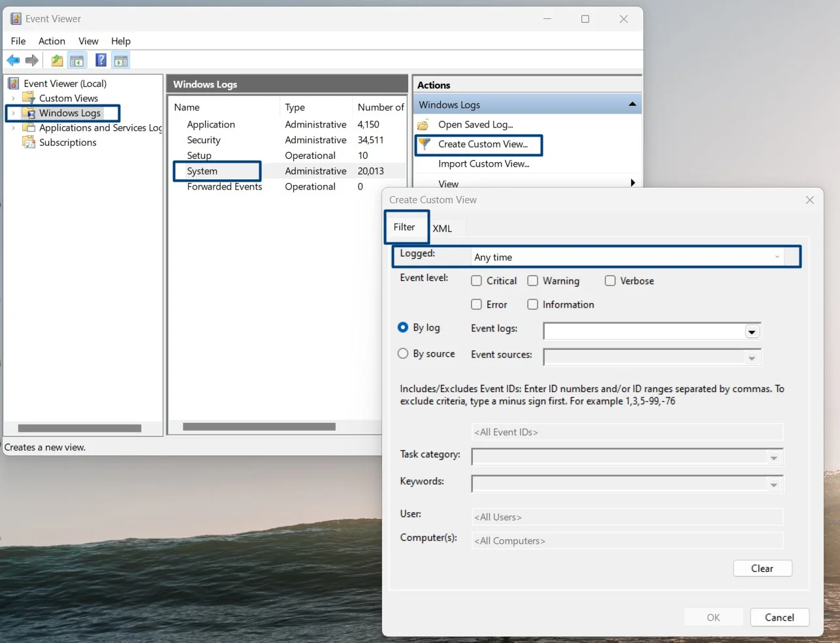The height and width of the screenshot is (643, 840).
Task: Open the Logged time range dropdown
Action: 777,257
